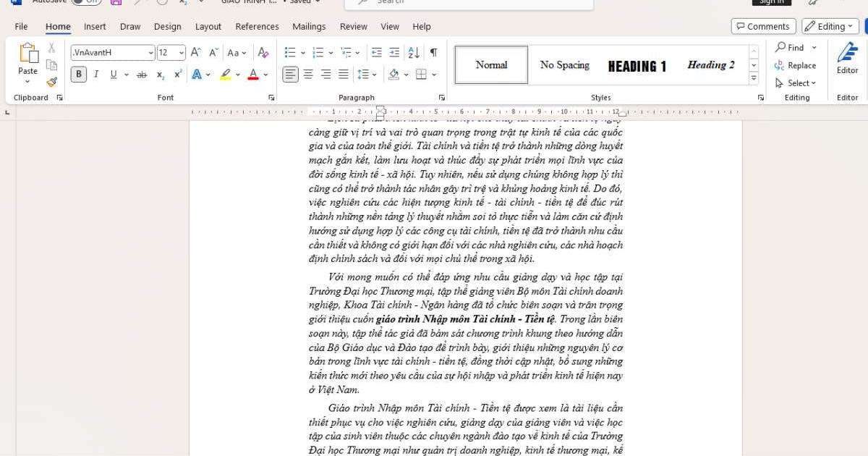The width and height of the screenshot is (868, 456).
Task: Apply superscript formatting
Action: point(178,75)
